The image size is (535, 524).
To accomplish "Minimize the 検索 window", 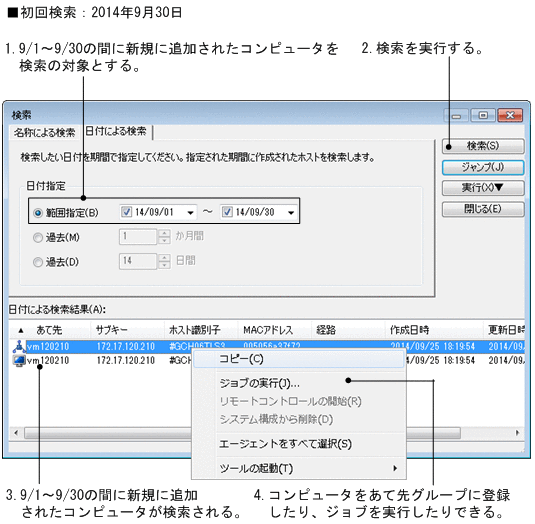I will [456, 116].
